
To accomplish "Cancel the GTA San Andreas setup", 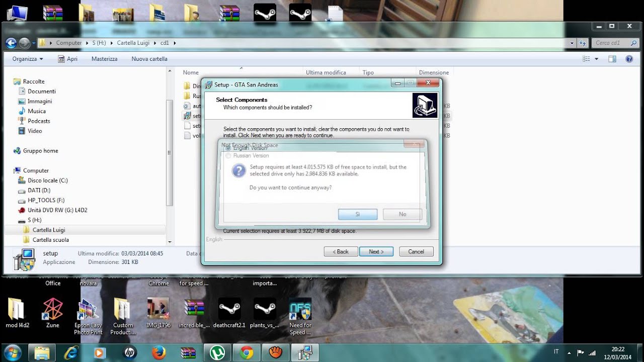I will pyautogui.click(x=416, y=251).
